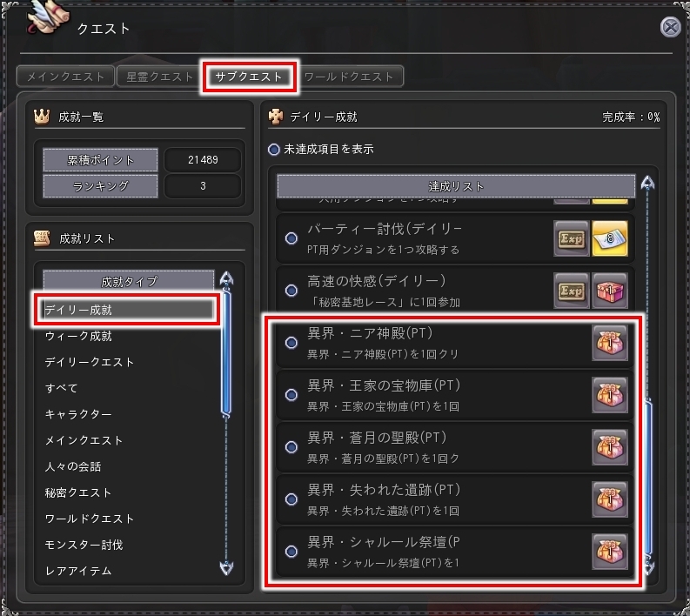Viewport: 690px width, 616px height.
Task: Select メインクエスト in achievement type list
Action: pos(128,440)
